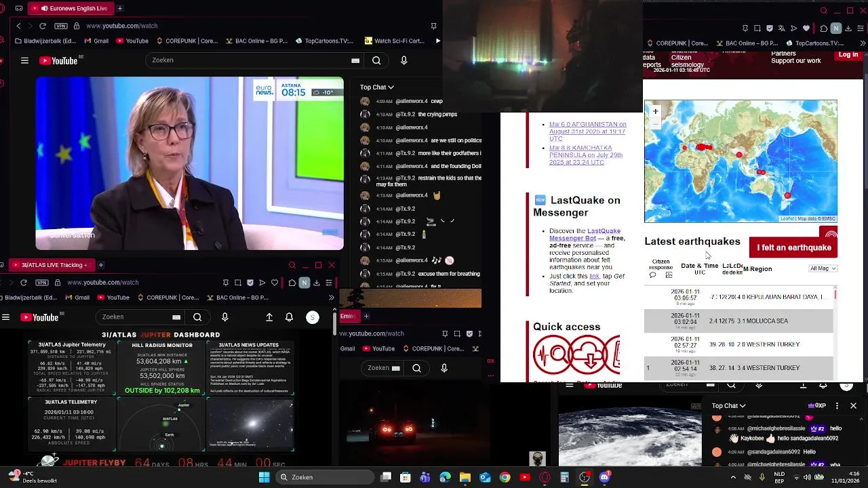Start voice search in Euronews YouTube window
Image resolution: width=868 pixels, height=488 pixels.
pyautogui.click(x=404, y=60)
